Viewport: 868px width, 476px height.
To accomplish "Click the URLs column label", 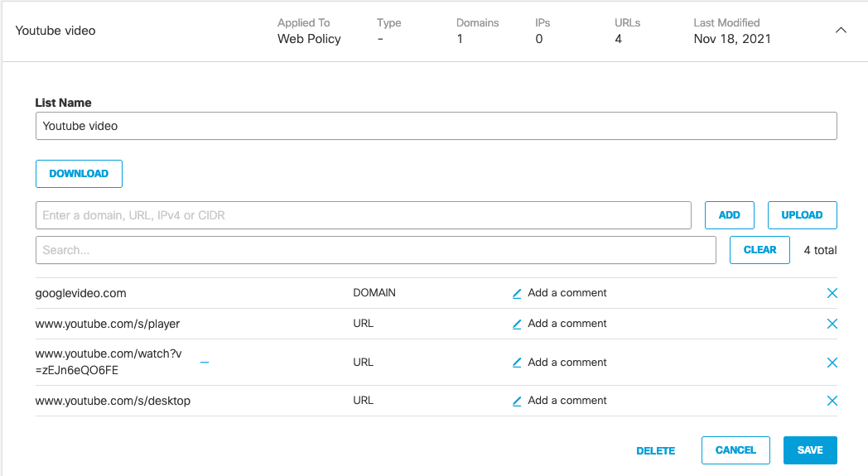I will pos(627,22).
